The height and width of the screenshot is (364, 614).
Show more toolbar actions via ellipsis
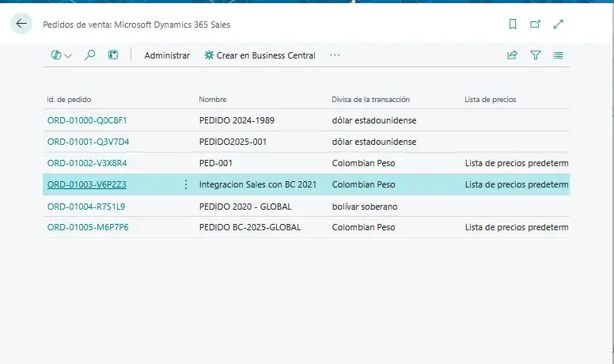coord(335,55)
